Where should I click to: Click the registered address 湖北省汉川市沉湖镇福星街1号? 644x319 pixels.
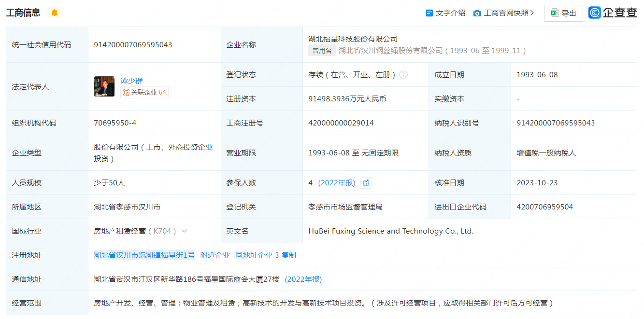tap(144, 255)
